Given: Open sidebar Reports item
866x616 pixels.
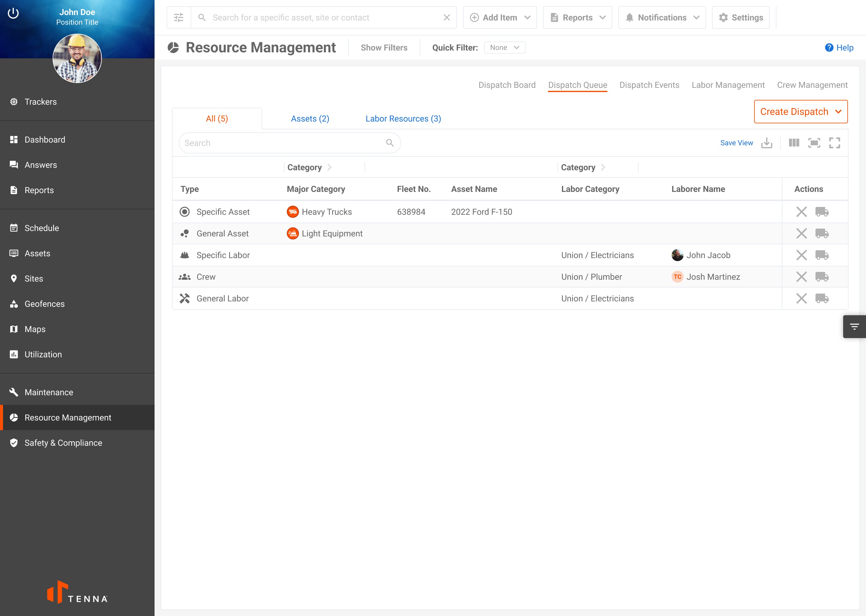Looking at the screenshot, I should [77, 190].
